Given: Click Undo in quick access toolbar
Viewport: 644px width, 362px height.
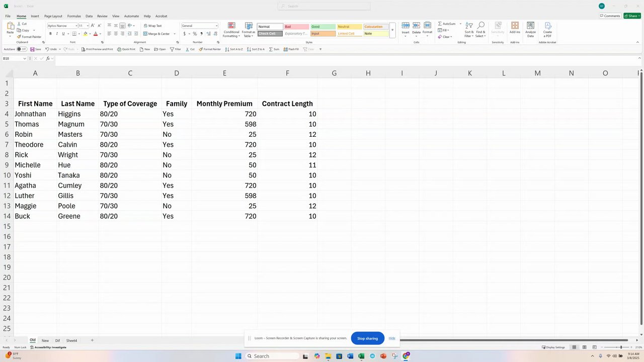Looking at the screenshot, I should coord(51,49).
